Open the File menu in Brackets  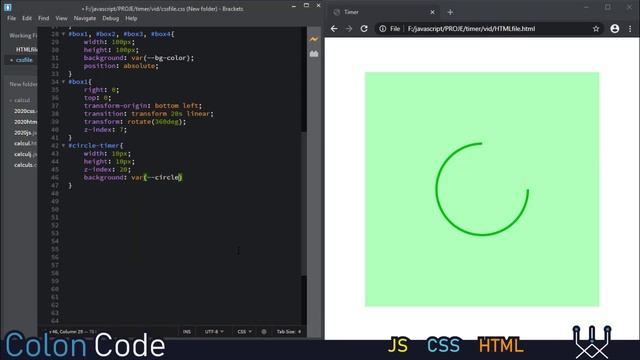pos(11,18)
